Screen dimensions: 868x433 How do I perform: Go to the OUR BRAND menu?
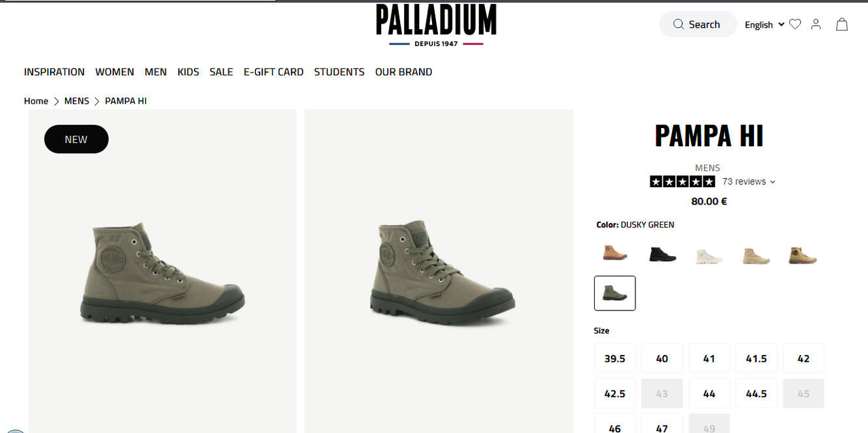coord(403,72)
